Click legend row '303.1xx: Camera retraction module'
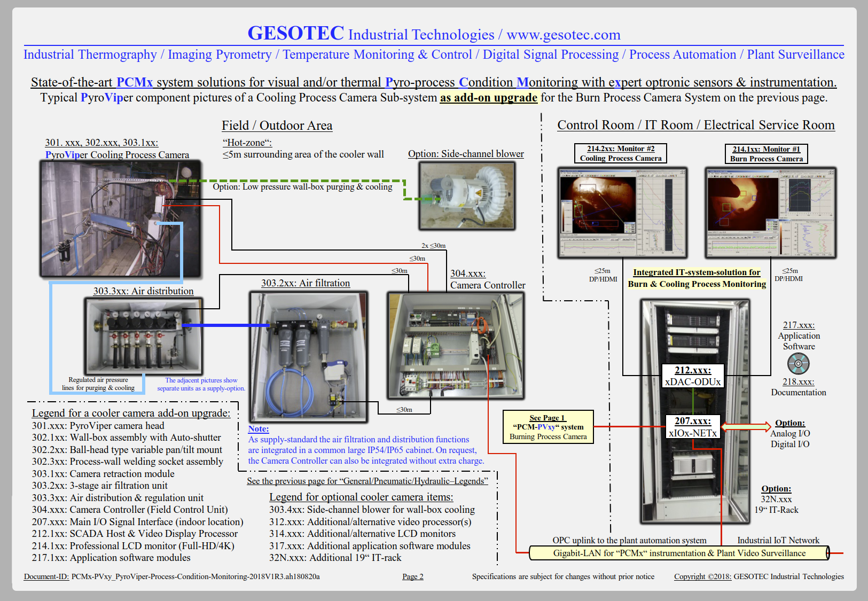The width and height of the screenshot is (868, 601). pos(103,474)
